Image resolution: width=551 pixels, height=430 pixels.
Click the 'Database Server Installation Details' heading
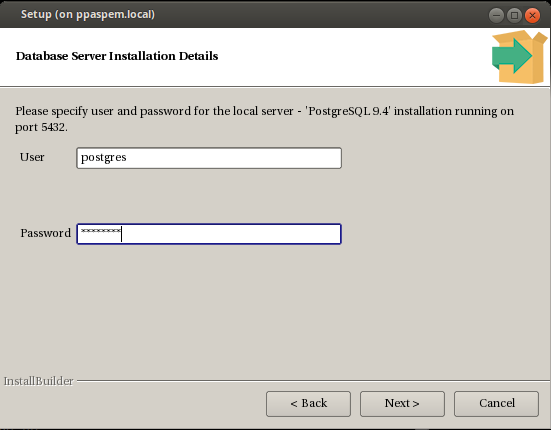coord(117,56)
